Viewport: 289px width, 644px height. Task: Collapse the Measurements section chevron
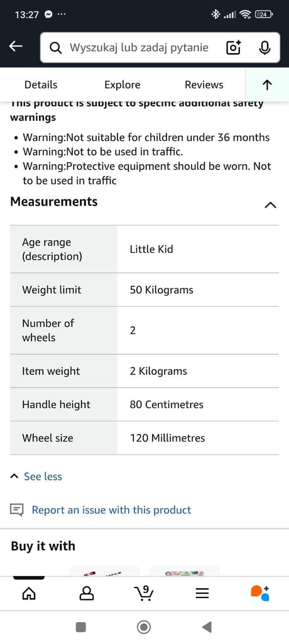point(270,205)
